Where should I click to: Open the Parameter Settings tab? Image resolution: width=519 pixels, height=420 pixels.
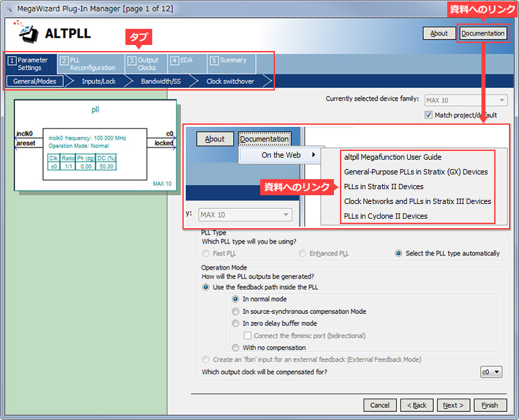click(29, 64)
